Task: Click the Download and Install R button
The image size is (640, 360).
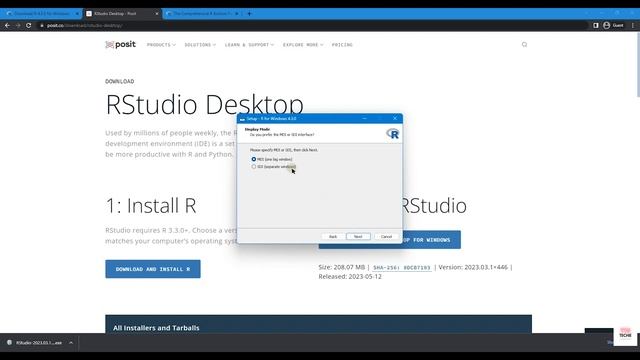Action: (x=153, y=269)
